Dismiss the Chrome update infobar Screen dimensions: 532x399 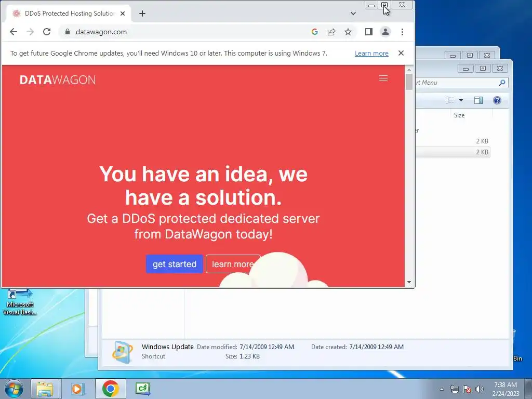point(401,53)
